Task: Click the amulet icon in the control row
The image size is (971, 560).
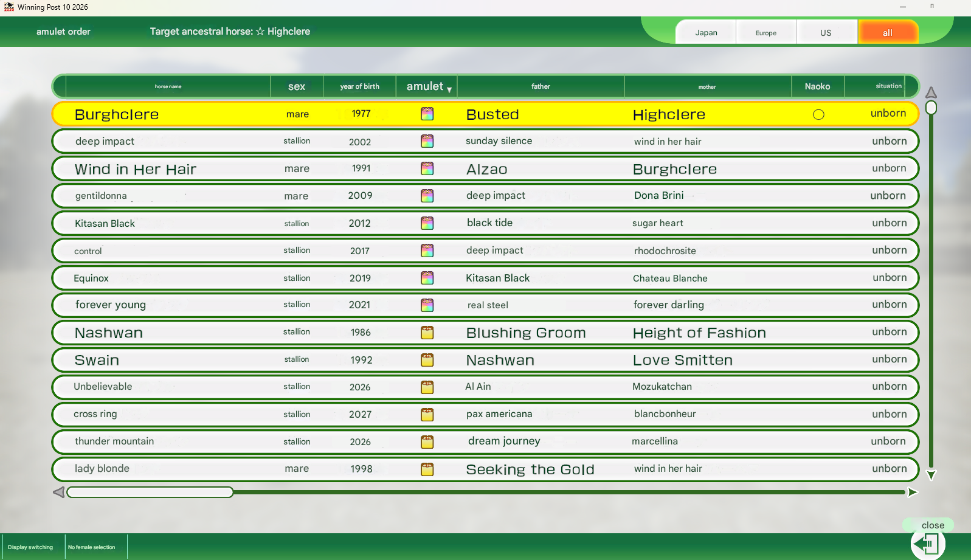Action: [x=427, y=251]
